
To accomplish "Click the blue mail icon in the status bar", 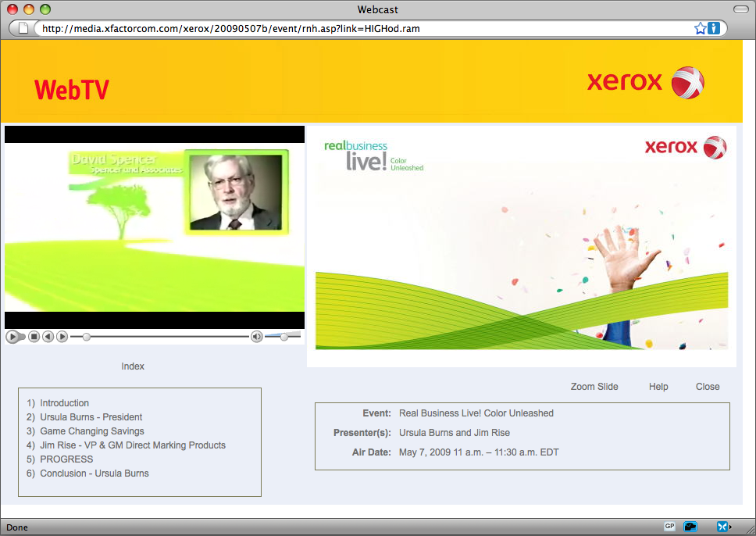I will (690, 527).
